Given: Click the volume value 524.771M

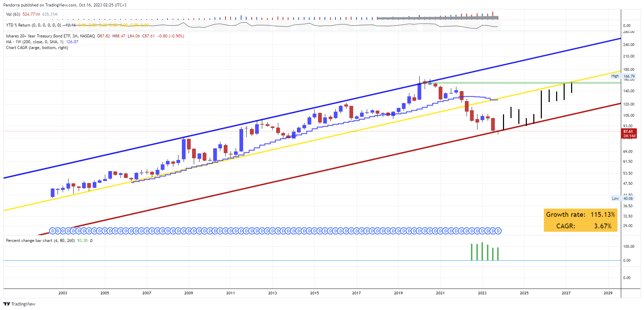Looking at the screenshot, I should click(31, 14).
